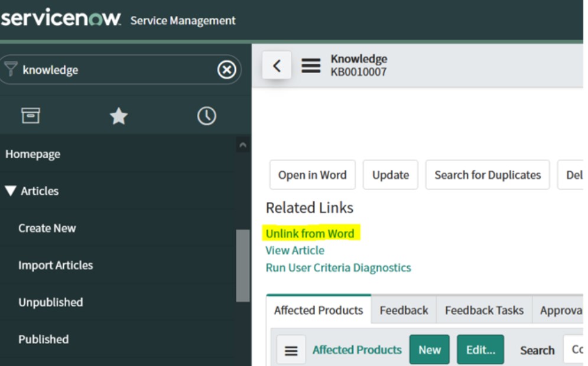Open the All Applications box icon

click(x=30, y=116)
